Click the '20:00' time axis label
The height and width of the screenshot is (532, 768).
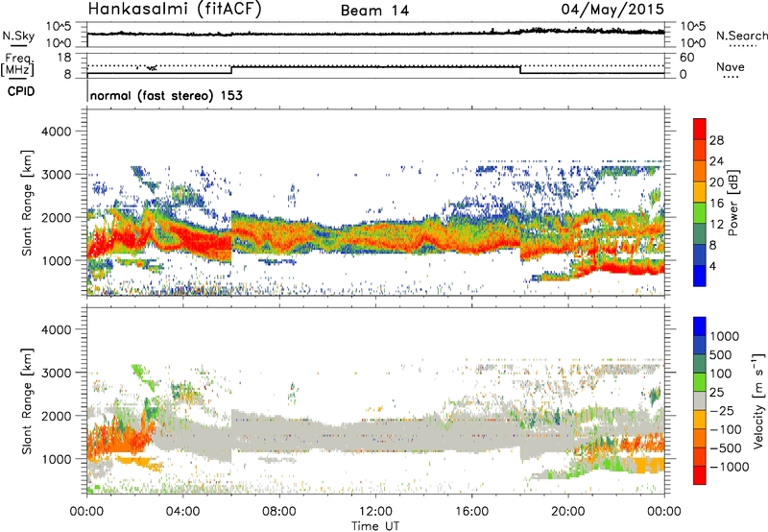point(568,512)
